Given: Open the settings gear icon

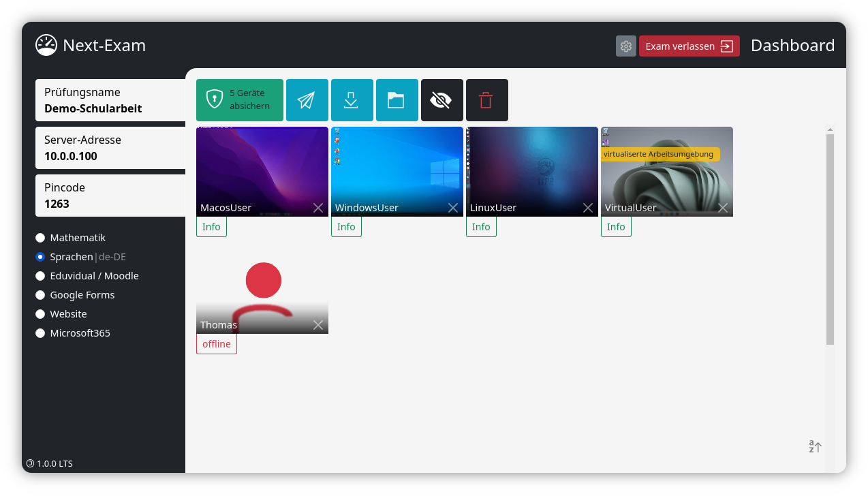Looking at the screenshot, I should [625, 46].
